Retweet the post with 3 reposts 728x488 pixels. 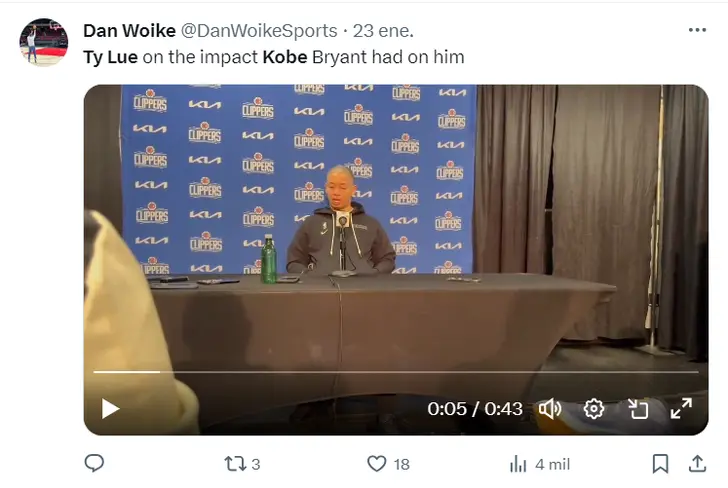point(242,464)
